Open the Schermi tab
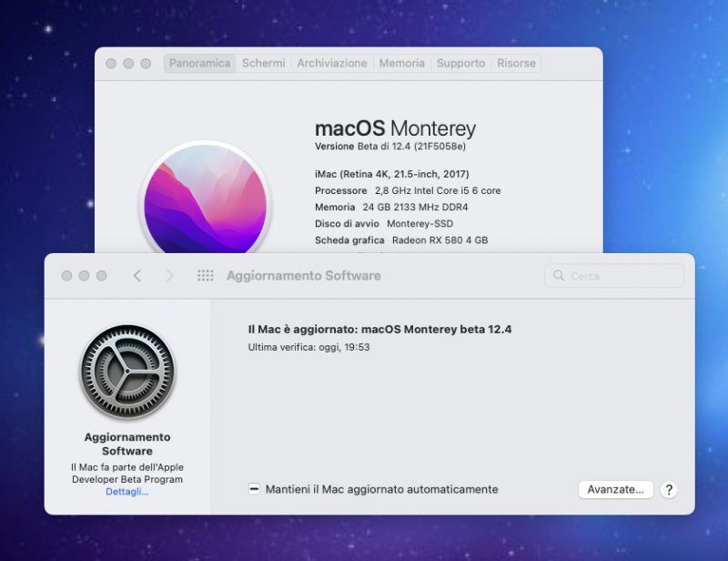 tap(263, 64)
